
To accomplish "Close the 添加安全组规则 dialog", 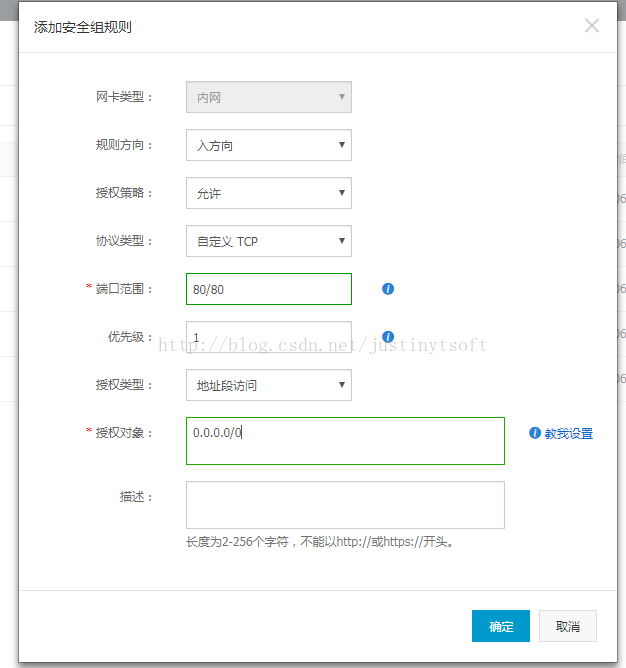I will [592, 26].
